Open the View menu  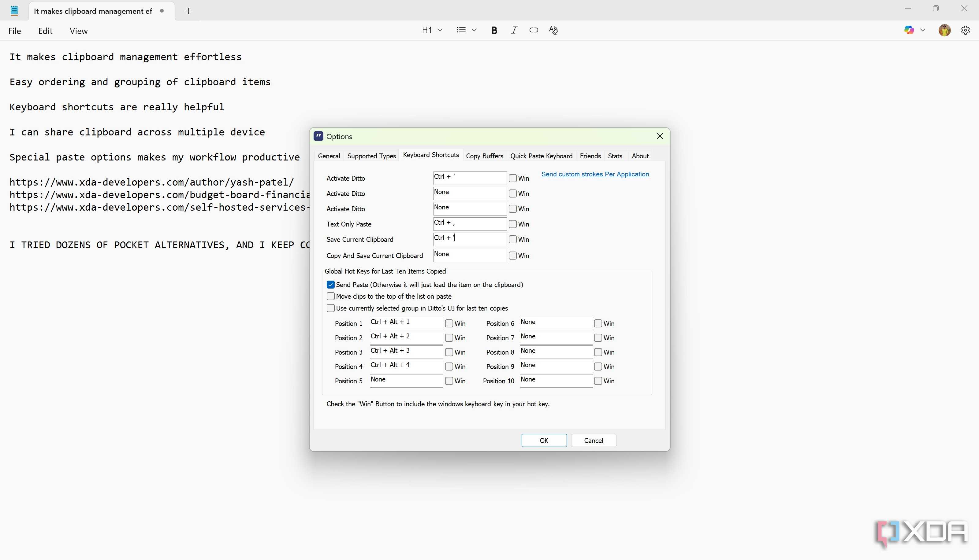click(79, 31)
